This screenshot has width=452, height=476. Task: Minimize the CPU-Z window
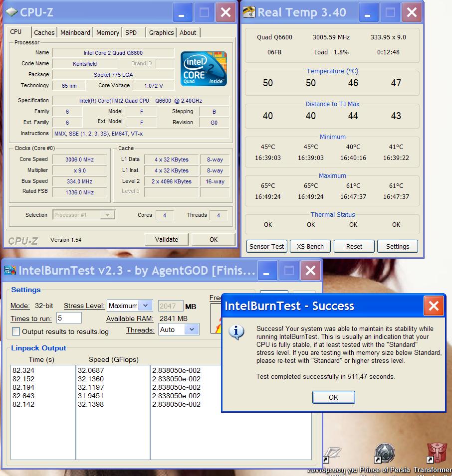pyautogui.click(x=183, y=12)
